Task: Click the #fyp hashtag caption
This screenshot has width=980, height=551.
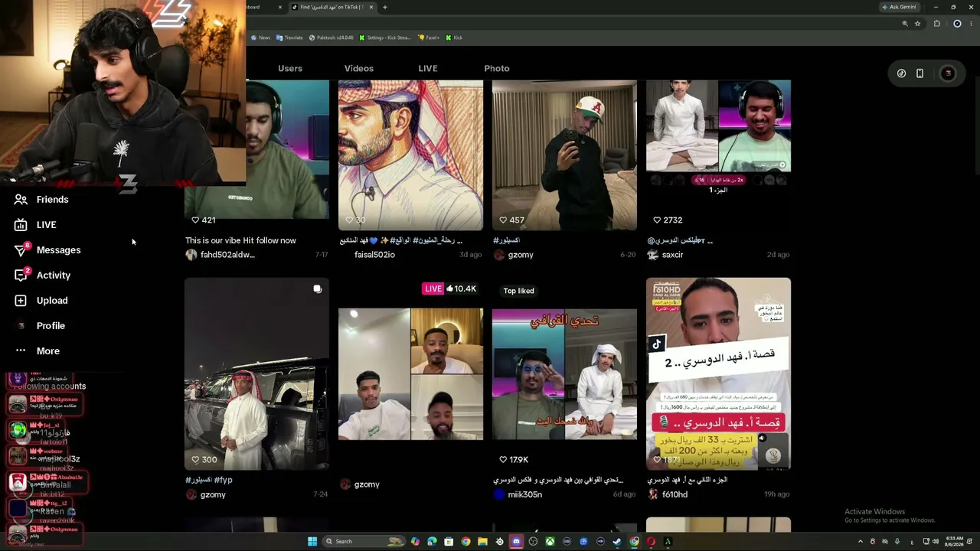Action: (223, 480)
